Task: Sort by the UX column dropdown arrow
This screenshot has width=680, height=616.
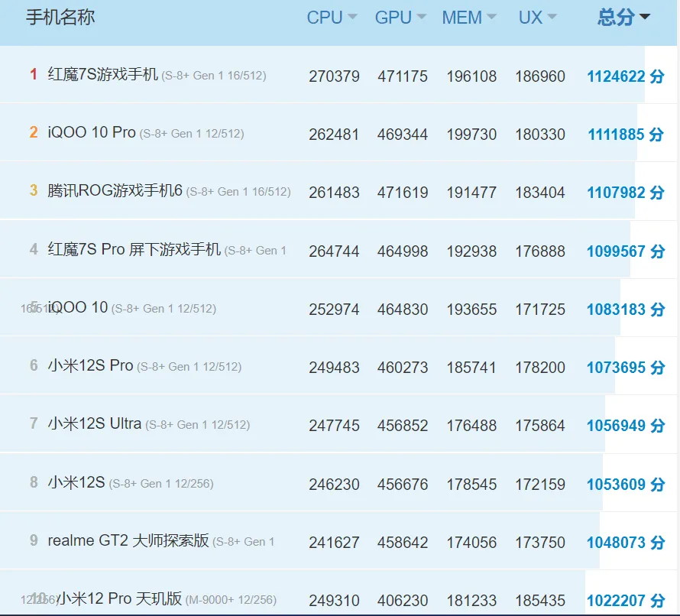Action: coord(552,17)
